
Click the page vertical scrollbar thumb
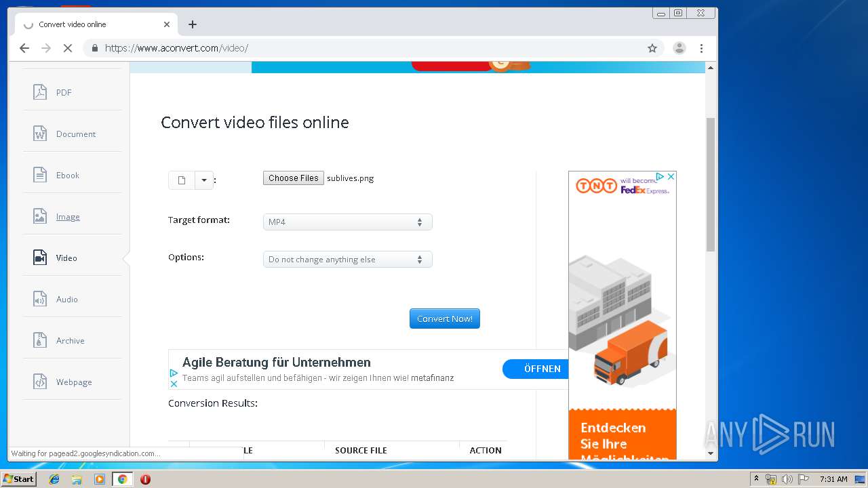pos(711,184)
